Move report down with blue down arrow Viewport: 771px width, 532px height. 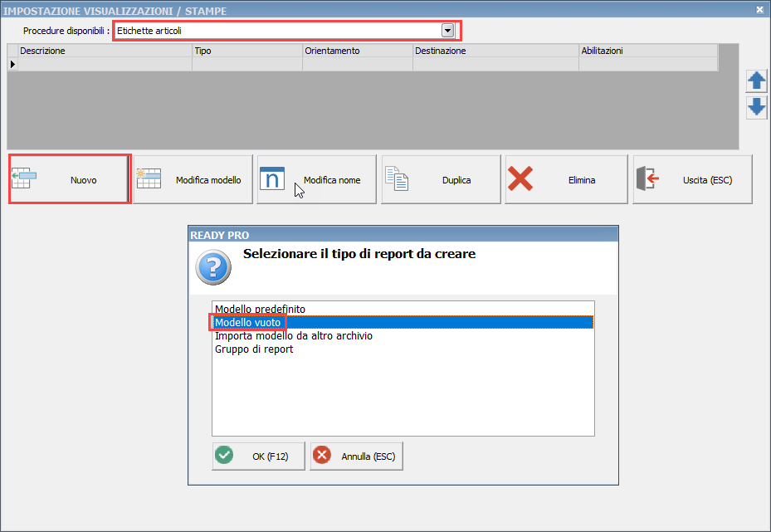click(756, 107)
